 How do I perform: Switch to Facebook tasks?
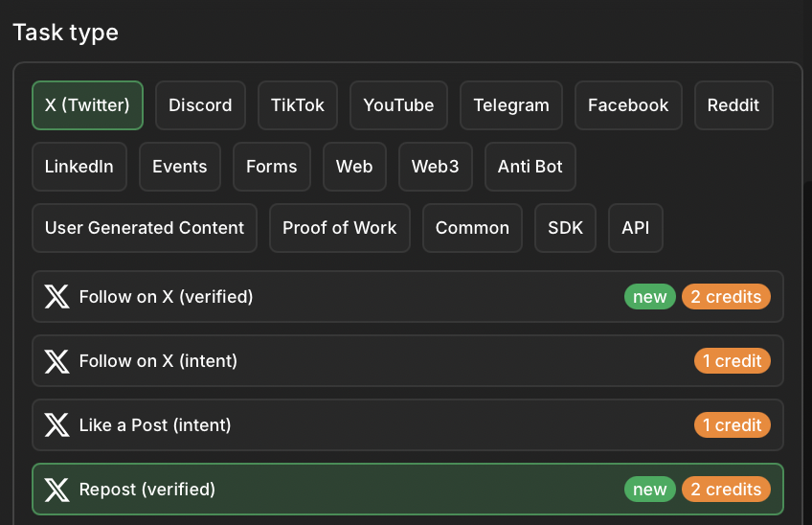(x=628, y=105)
